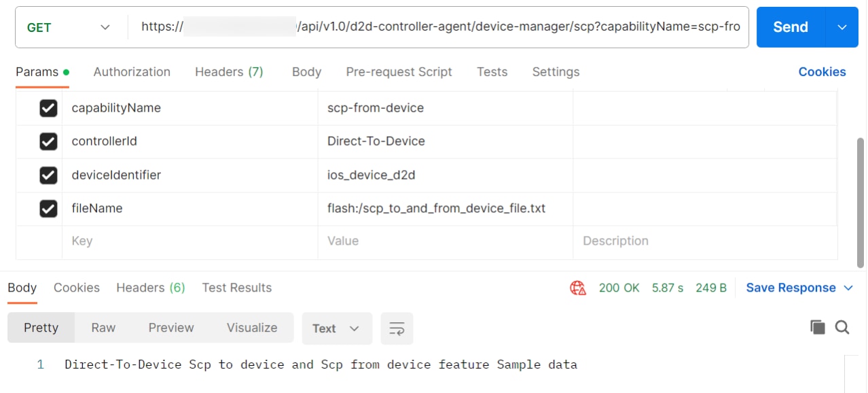Viewport: 868px width, 393px height.
Task: Toggle the controllerId parameter checkbox
Action: (x=48, y=141)
